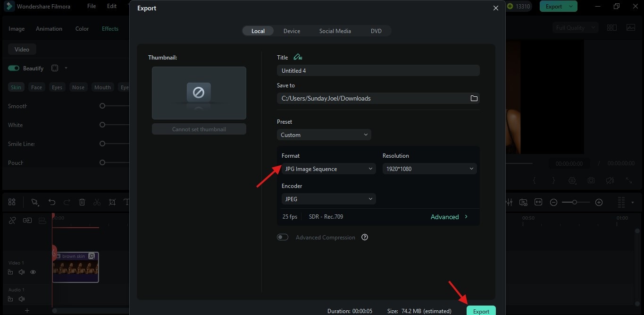Image resolution: width=644 pixels, height=315 pixels.
Task: Open the Preset dropdown set to Custom
Action: [x=324, y=135]
